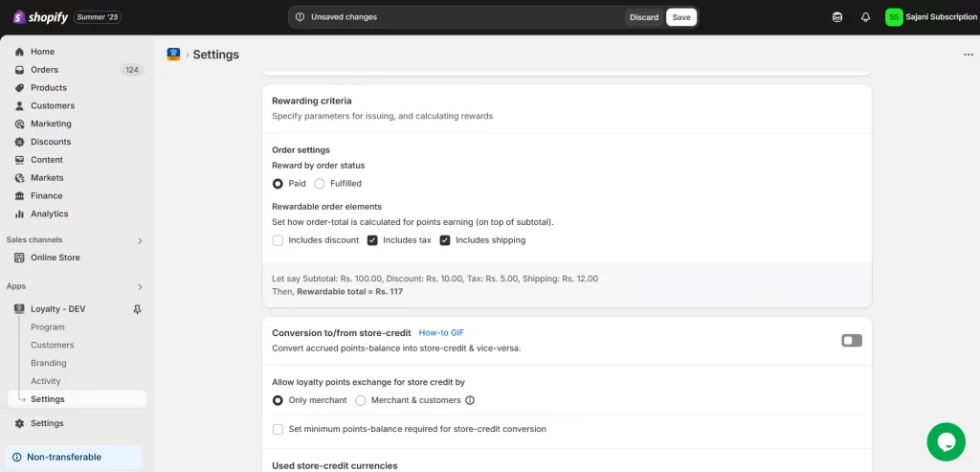Open the Loyalty Branding page
Screen dimensions: 980x472
pyautogui.click(x=49, y=363)
